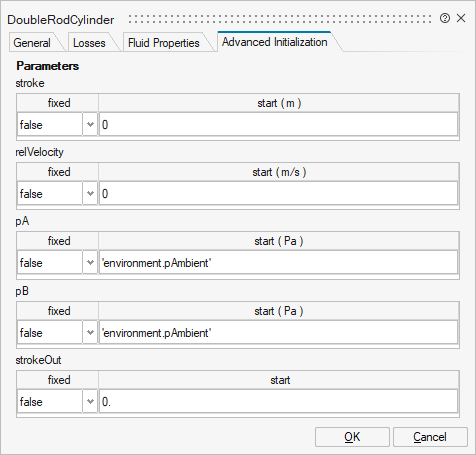This screenshot has height=455, width=476.
Task: Confirm the dialog with OK
Action: tap(352, 437)
